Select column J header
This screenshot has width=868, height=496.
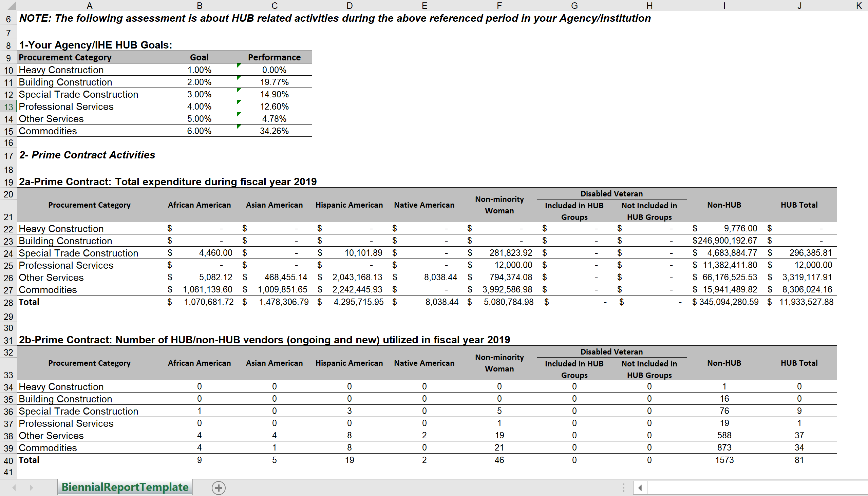799,5
